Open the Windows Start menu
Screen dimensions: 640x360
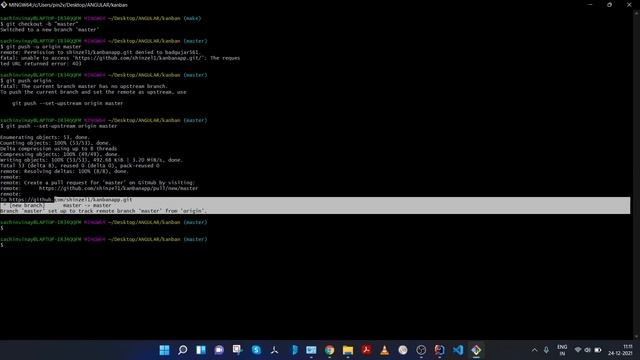tap(164, 350)
